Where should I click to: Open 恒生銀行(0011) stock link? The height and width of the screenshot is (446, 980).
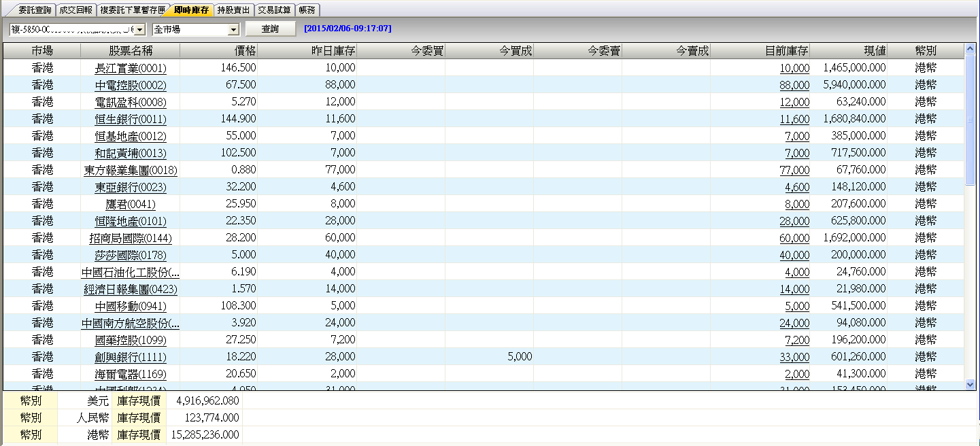[x=131, y=119]
